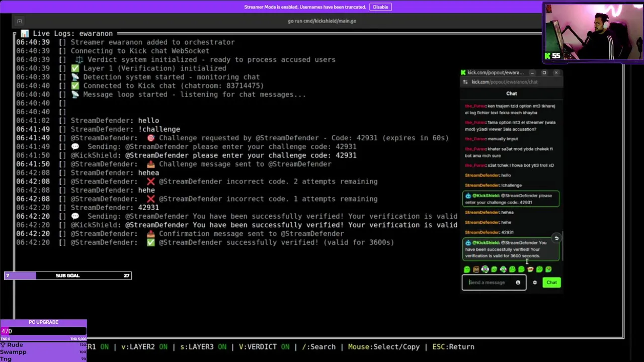644x362 pixels.
Task: Disable Streamer Mode from the top banner
Action: 380,7
